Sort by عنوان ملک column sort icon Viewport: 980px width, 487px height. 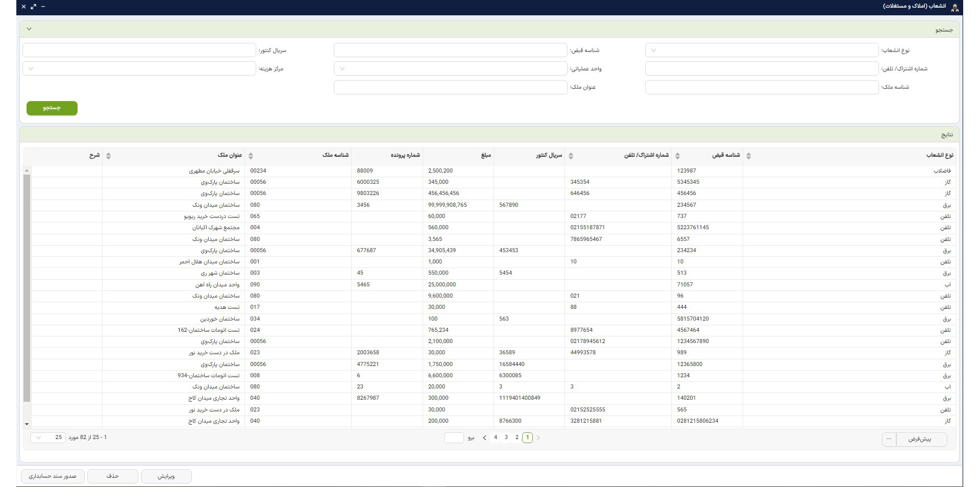pos(108,156)
